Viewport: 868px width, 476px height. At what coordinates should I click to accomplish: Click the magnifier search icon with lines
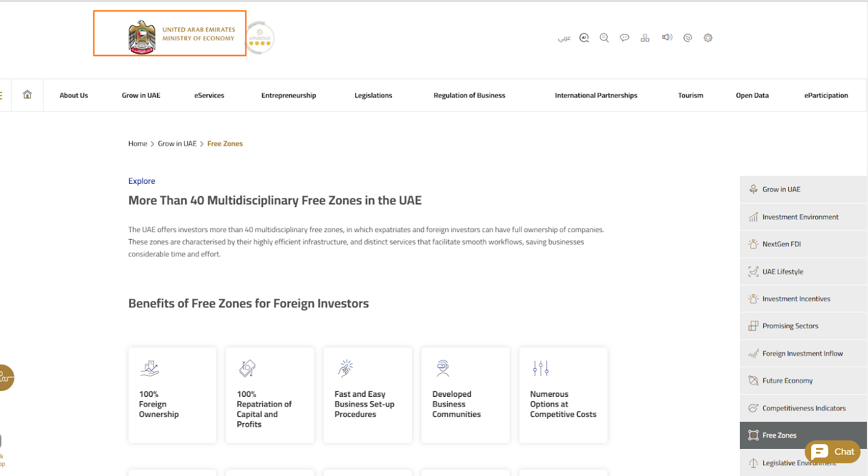604,38
